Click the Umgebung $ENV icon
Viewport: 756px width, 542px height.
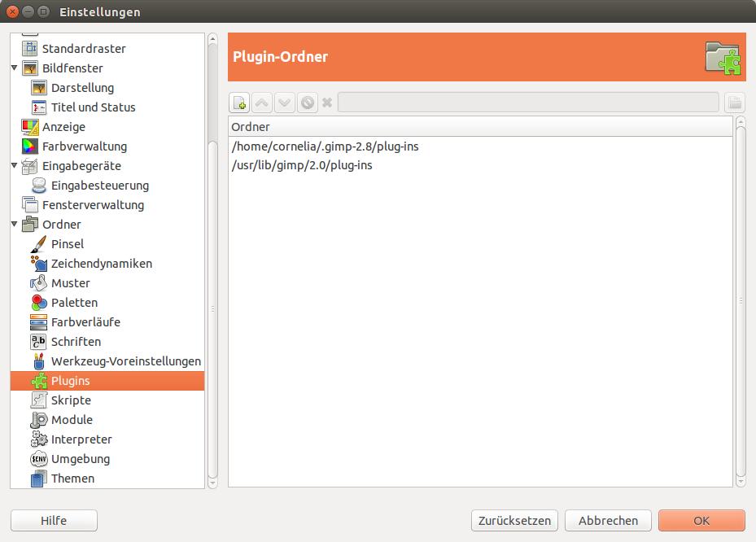pyautogui.click(x=39, y=458)
